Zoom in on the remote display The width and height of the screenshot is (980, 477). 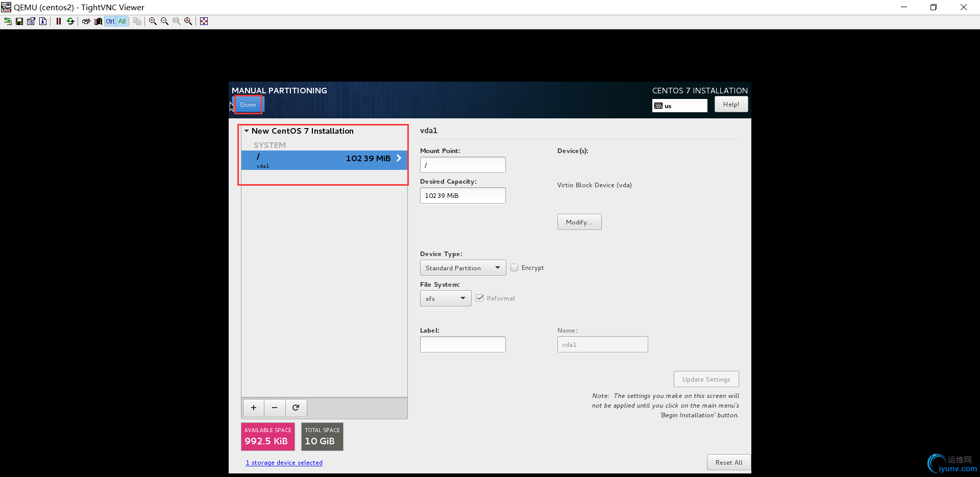[x=153, y=21]
